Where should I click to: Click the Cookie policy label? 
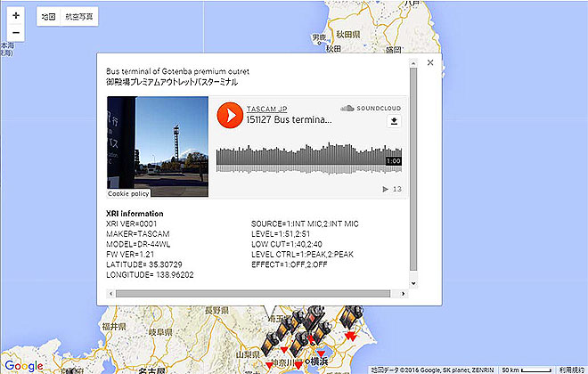point(128,192)
